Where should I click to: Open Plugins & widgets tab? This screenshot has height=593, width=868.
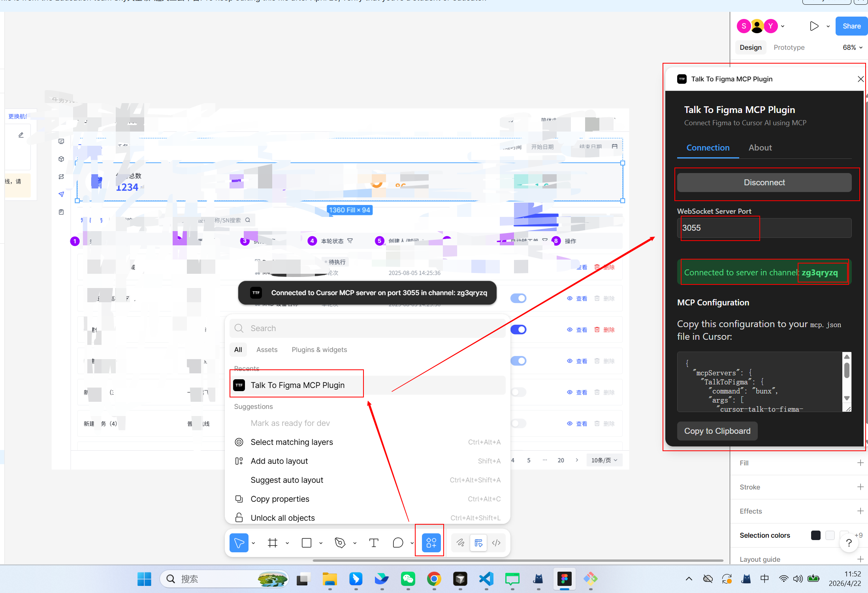coord(319,350)
